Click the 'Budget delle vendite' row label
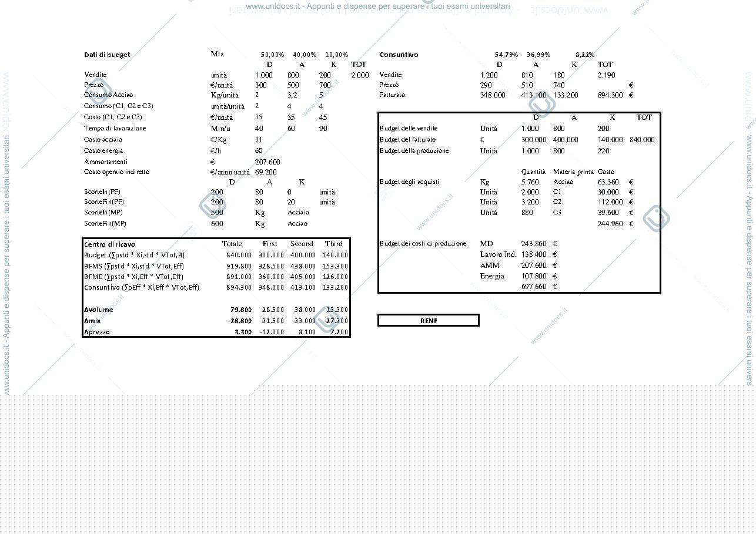The width and height of the screenshot is (756, 534). pos(409,128)
